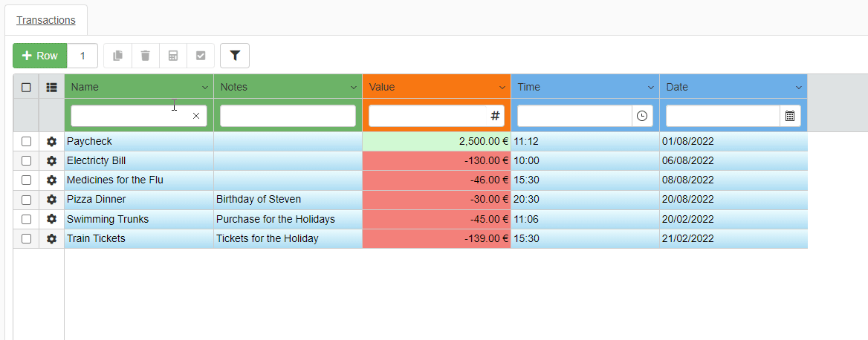Click the gear icon for Train Tickets row
Viewport: 868px width, 340px height.
click(x=51, y=238)
